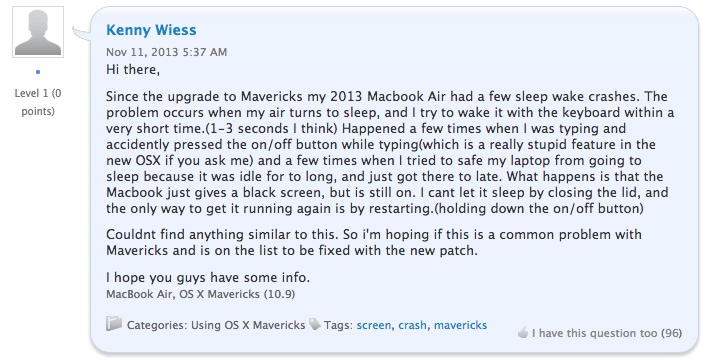Click the post timestamp Nov 11, 2013
The height and width of the screenshot is (360, 714).
point(166,52)
